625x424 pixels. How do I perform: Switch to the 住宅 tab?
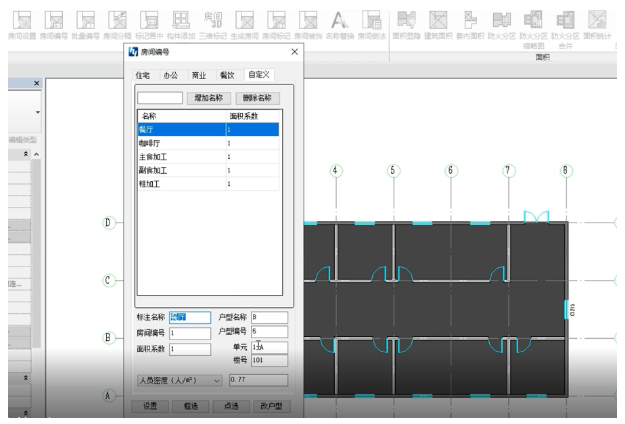(142, 75)
